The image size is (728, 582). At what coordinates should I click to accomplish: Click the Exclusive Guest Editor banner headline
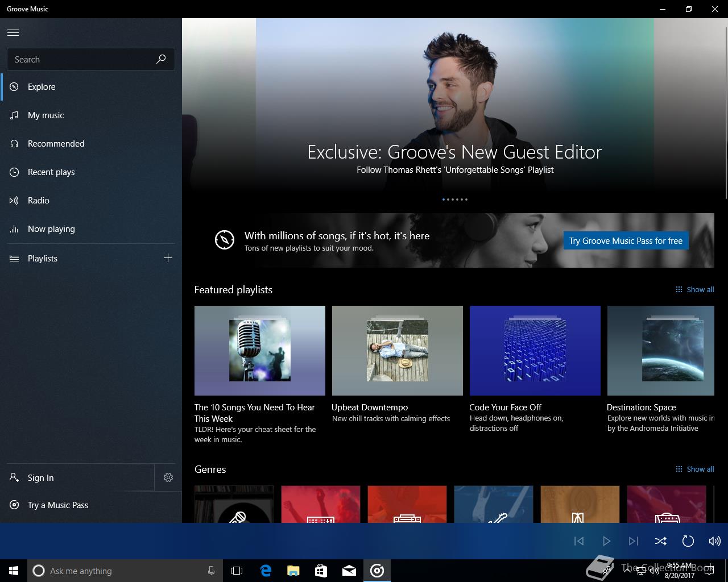click(454, 152)
